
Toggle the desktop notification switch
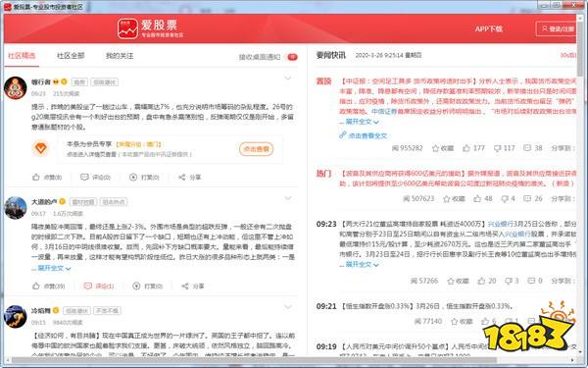(x=292, y=57)
